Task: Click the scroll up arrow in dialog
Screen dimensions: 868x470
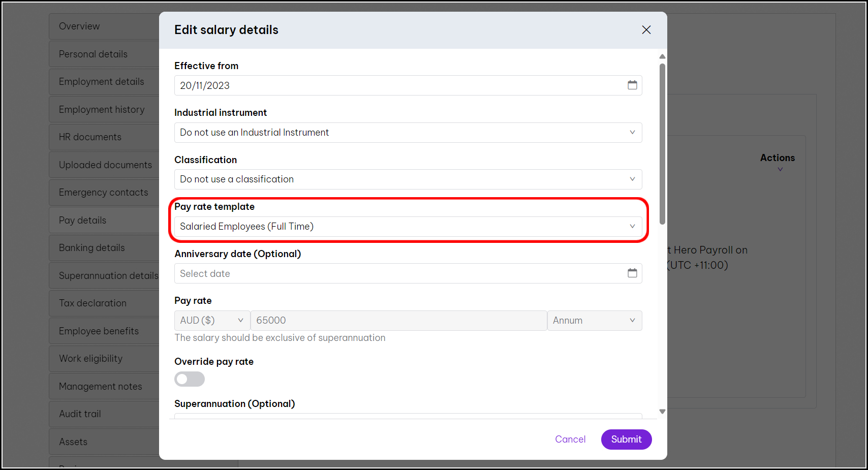Action: (x=662, y=56)
